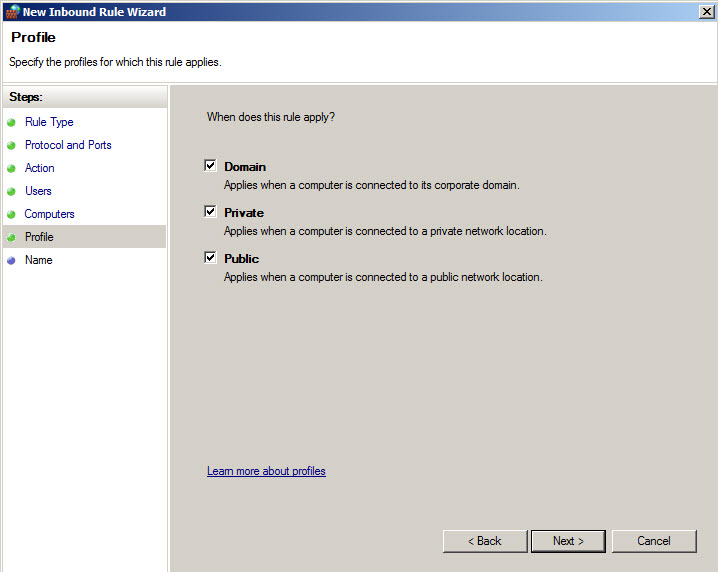This screenshot has height=572, width=718.
Task: Click the green bullet beside Rule Type
Action: pyautogui.click(x=12, y=122)
